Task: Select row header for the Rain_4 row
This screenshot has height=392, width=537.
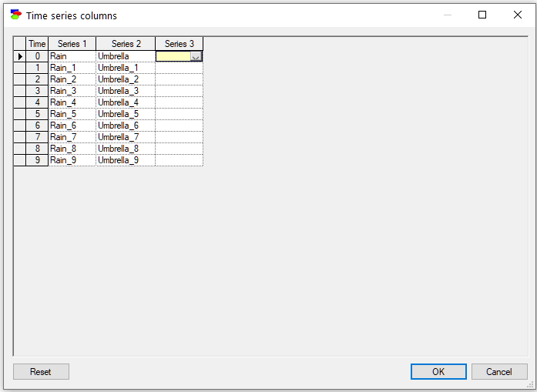Action: 20,102
